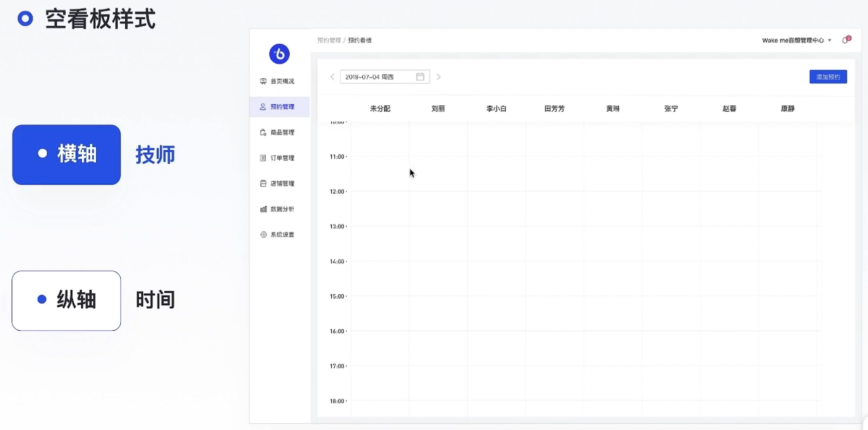The image size is (868, 430).
Task: Click 预约看板 breadcrumb text
Action: (360, 40)
